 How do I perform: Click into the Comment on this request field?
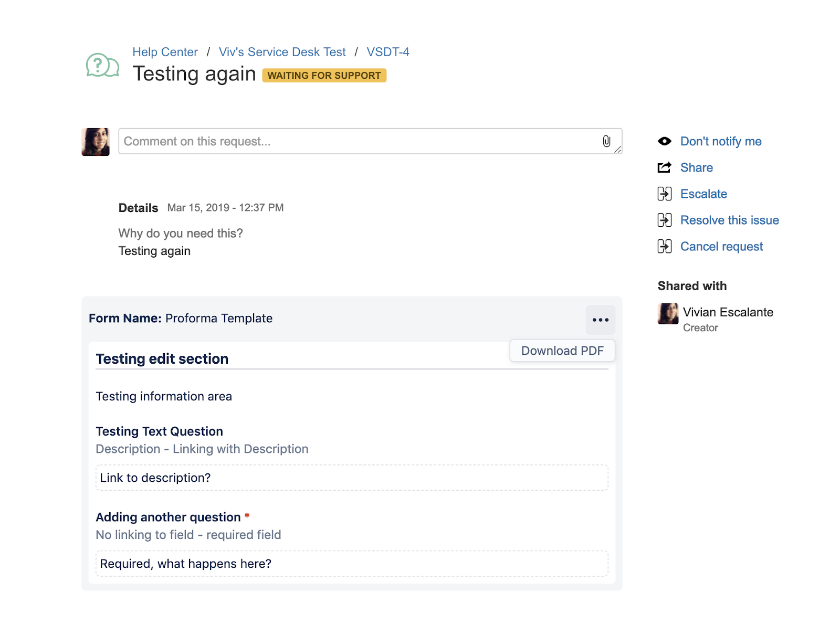357,141
